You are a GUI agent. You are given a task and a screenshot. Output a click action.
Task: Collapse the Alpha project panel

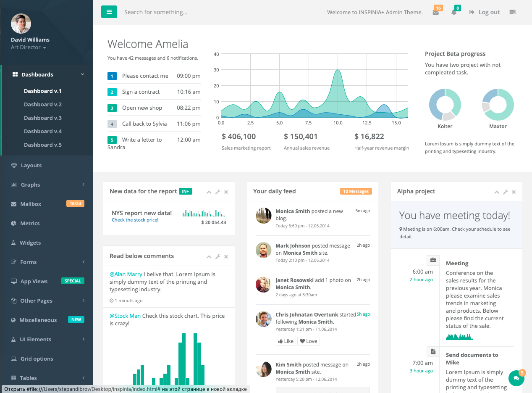coord(497,192)
